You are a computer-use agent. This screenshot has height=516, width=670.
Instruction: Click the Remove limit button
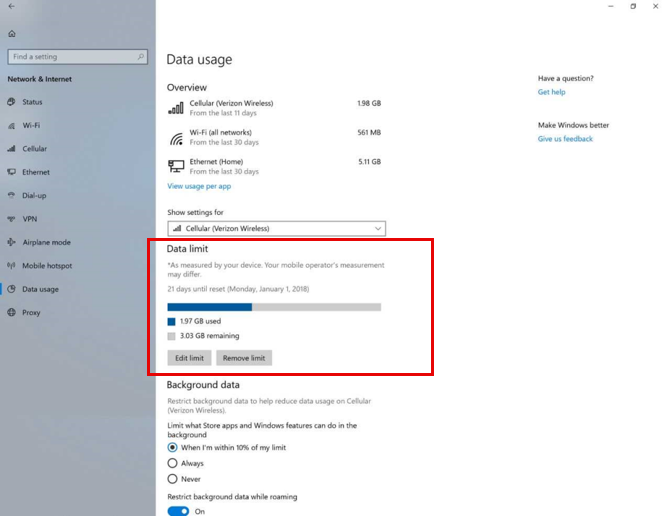click(x=244, y=358)
